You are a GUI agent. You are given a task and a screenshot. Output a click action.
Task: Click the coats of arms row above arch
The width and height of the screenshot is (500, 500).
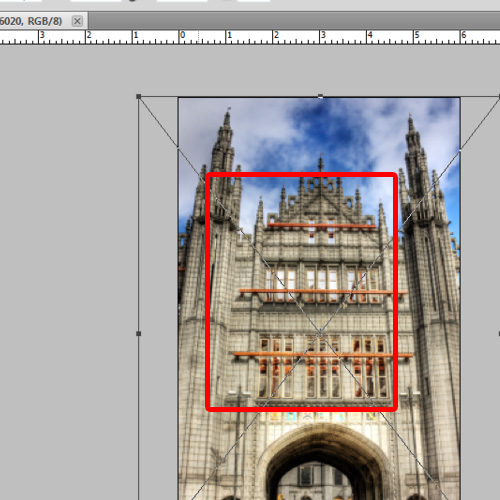(322, 417)
